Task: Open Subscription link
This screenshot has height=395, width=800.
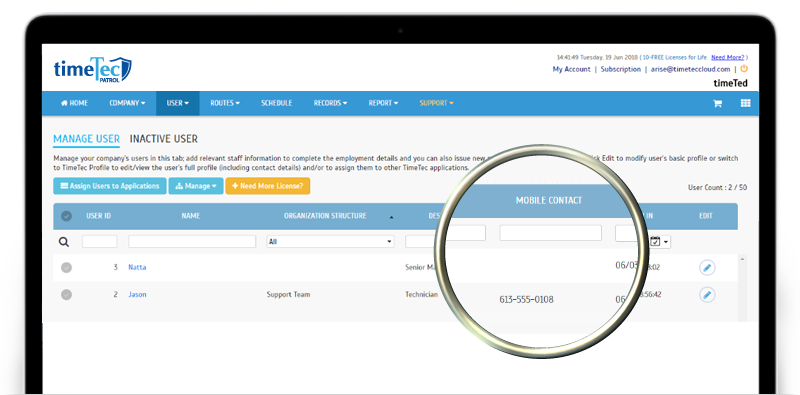Action: point(620,69)
